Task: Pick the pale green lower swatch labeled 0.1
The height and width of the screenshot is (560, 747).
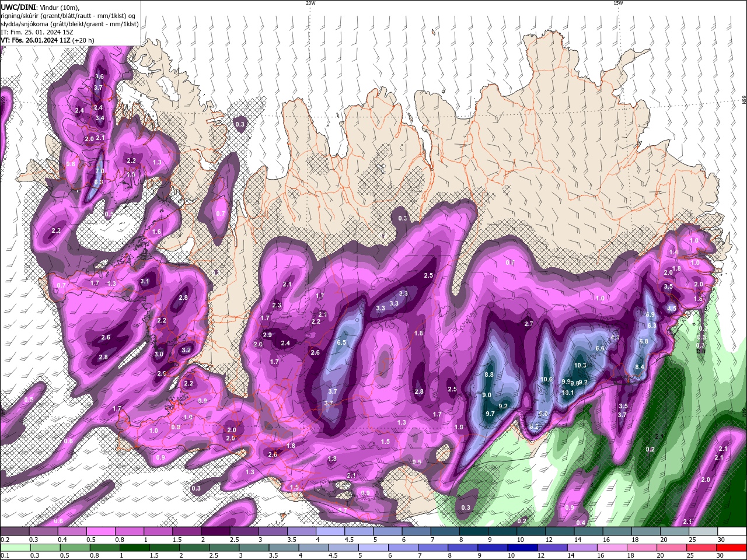Action: (15, 548)
